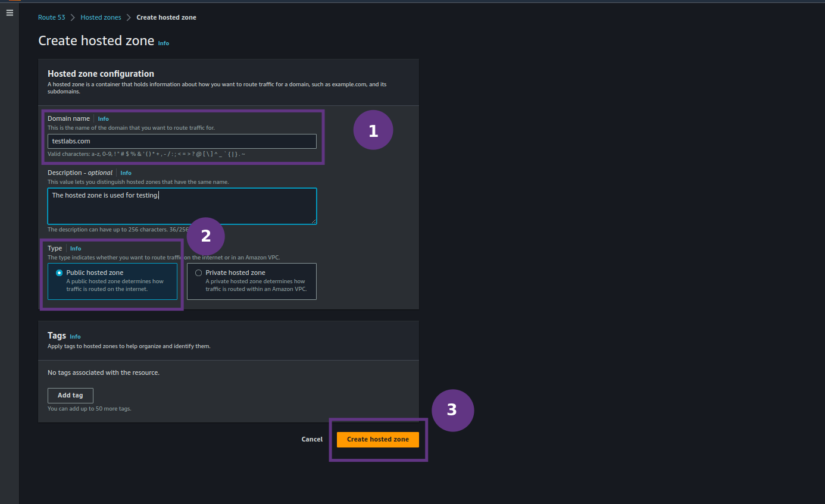This screenshot has width=825, height=504.
Task: Open the Hosted zones breadcrumb link
Action: coord(101,17)
